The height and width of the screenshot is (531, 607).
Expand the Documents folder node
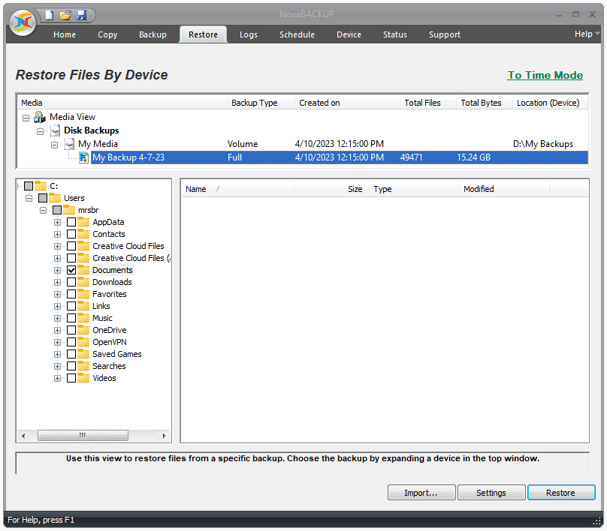pyautogui.click(x=57, y=270)
